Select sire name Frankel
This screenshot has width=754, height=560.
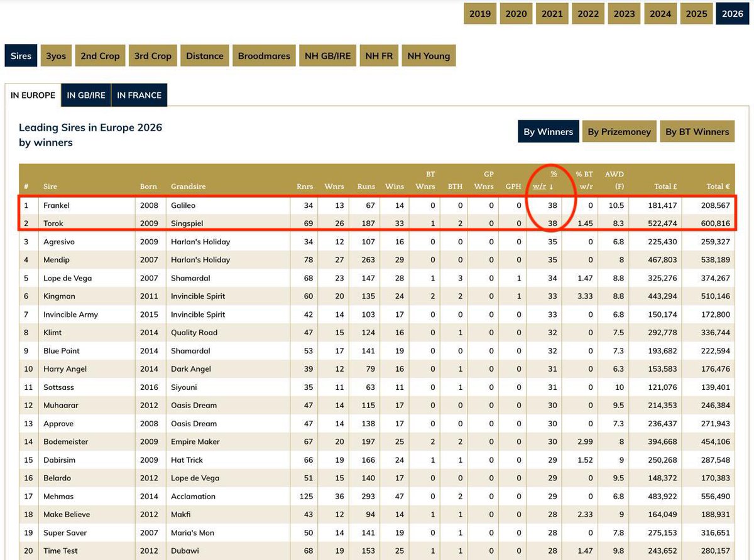tap(58, 205)
